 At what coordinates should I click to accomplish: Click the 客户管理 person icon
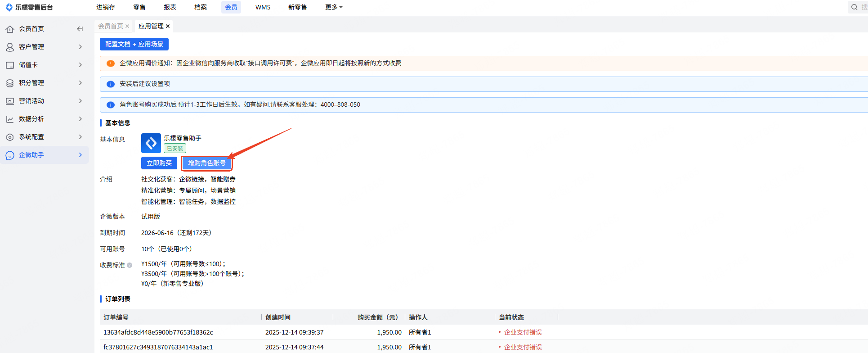click(x=10, y=47)
